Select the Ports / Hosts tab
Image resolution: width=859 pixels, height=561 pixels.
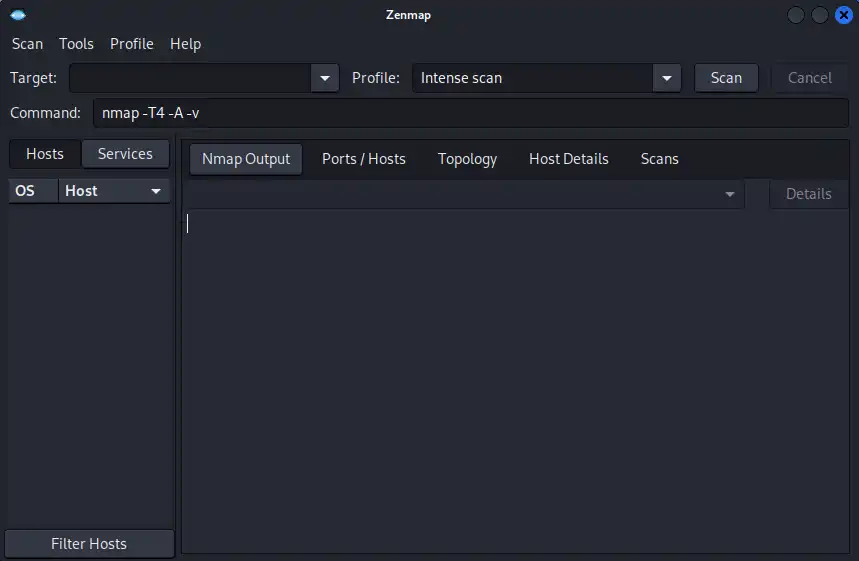click(364, 159)
